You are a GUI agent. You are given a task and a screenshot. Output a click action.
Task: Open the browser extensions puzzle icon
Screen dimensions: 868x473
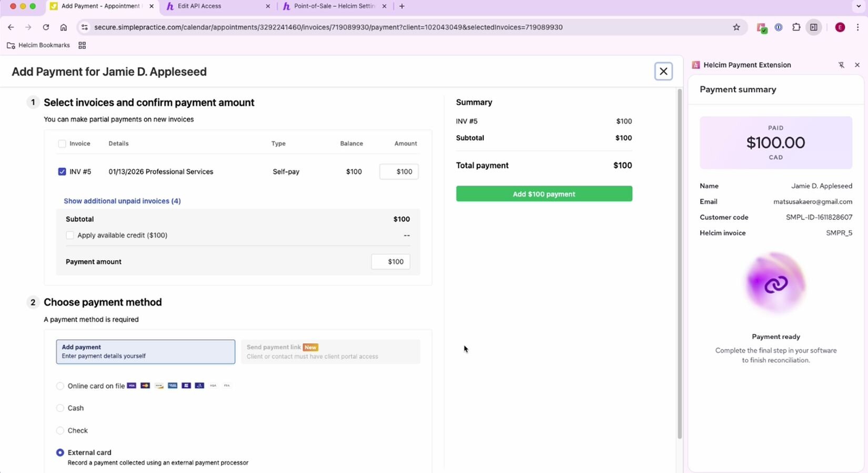coord(796,27)
